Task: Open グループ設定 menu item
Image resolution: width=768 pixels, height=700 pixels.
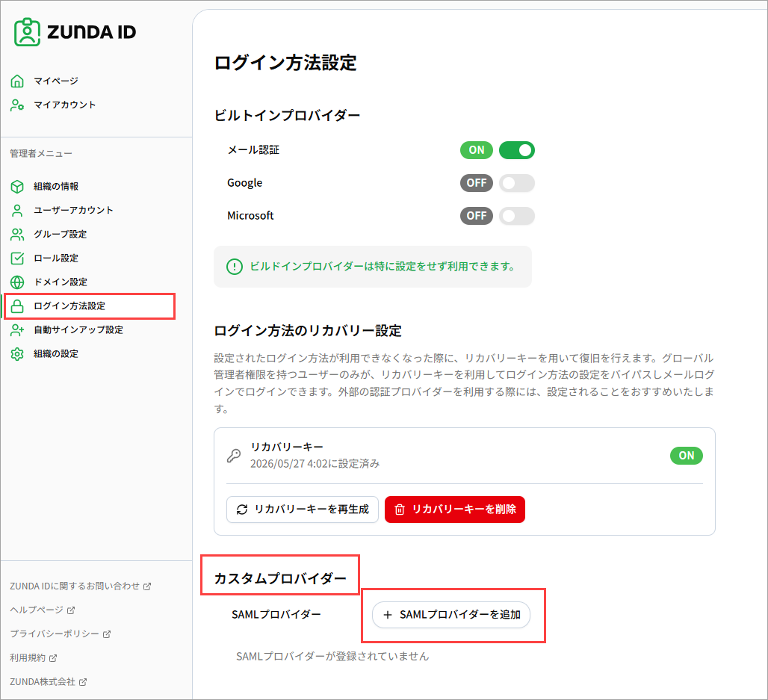Action: 61,235
